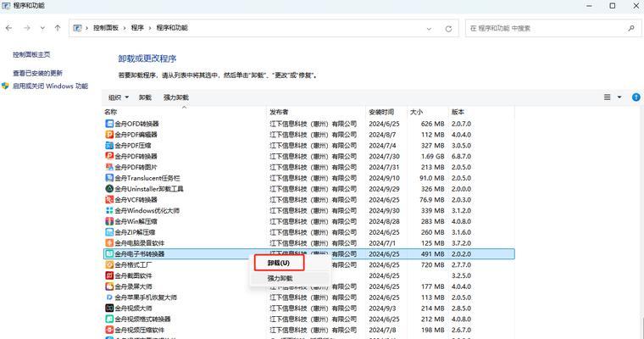This screenshot has width=644, height=339.
Task: Sort by the 安装时间 column header
Action: coord(381,112)
